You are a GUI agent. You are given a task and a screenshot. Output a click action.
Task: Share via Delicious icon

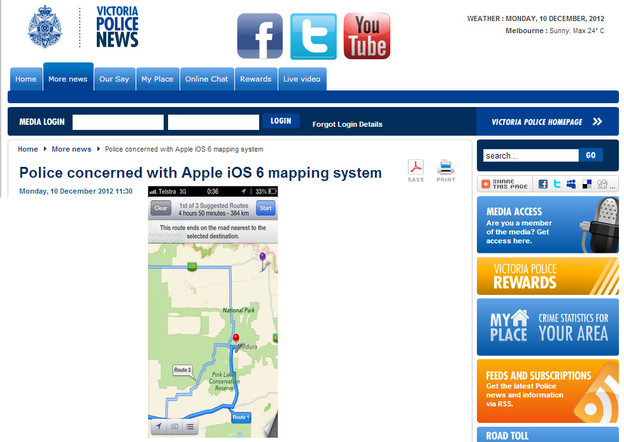click(x=587, y=184)
